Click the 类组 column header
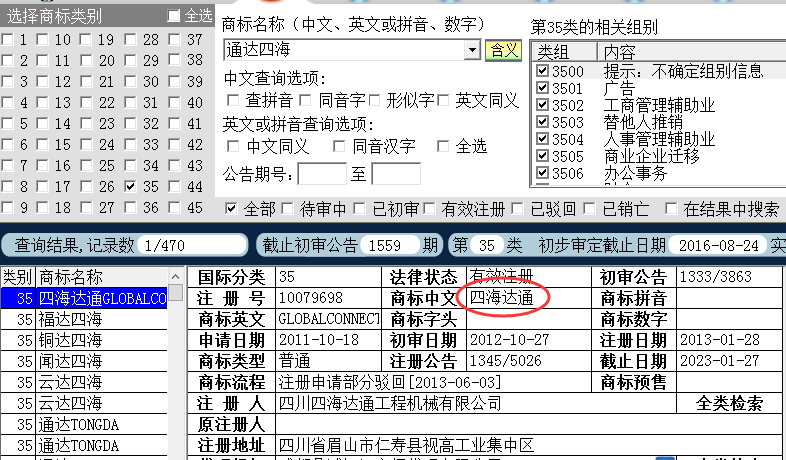 click(x=564, y=52)
